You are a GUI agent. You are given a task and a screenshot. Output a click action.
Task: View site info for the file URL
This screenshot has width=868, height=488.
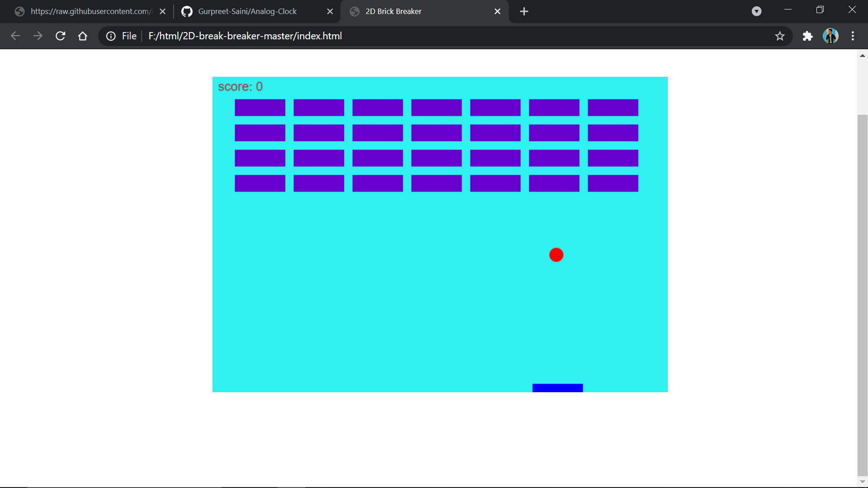[x=111, y=36]
